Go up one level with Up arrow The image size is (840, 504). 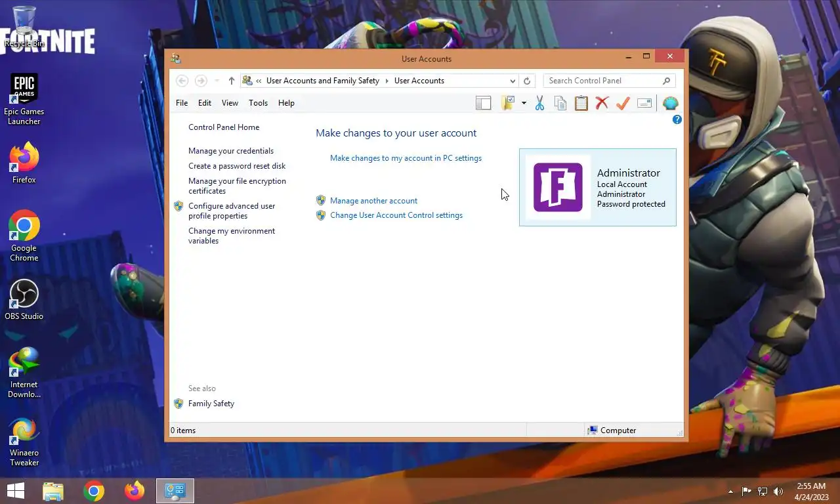231,81
